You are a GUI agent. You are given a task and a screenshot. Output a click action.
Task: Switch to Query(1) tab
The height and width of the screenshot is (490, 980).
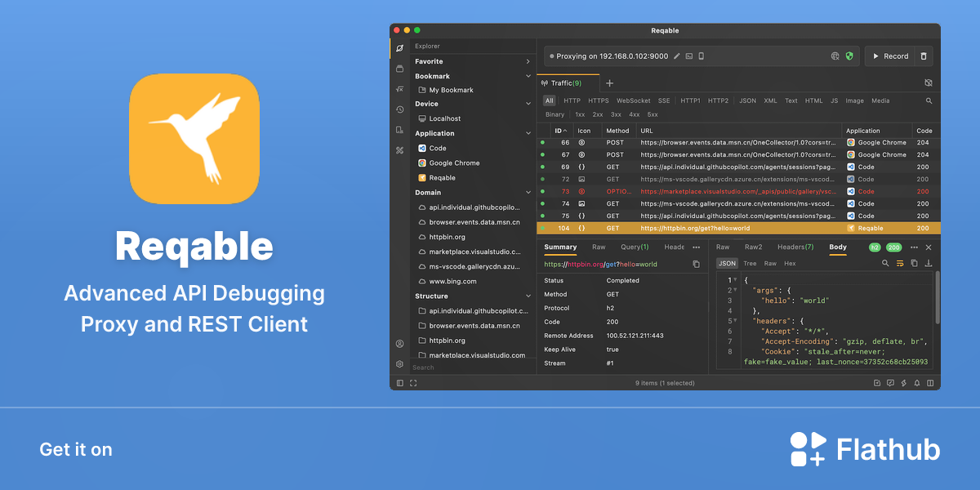[635, 247]
